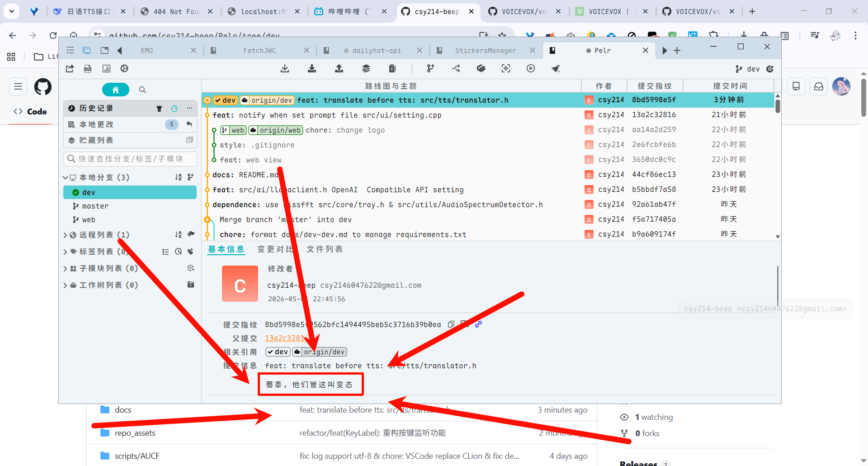Click the custom actions play icon
The height and width of the screenshot is (466, 868).
(x=531, y=68)
